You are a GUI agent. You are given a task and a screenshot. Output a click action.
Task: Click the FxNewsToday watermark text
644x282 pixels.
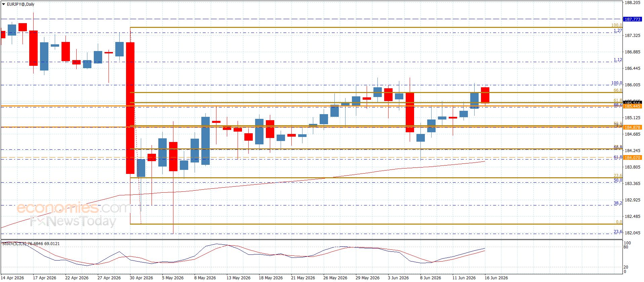pyautogui.click(x=73, y=222)
